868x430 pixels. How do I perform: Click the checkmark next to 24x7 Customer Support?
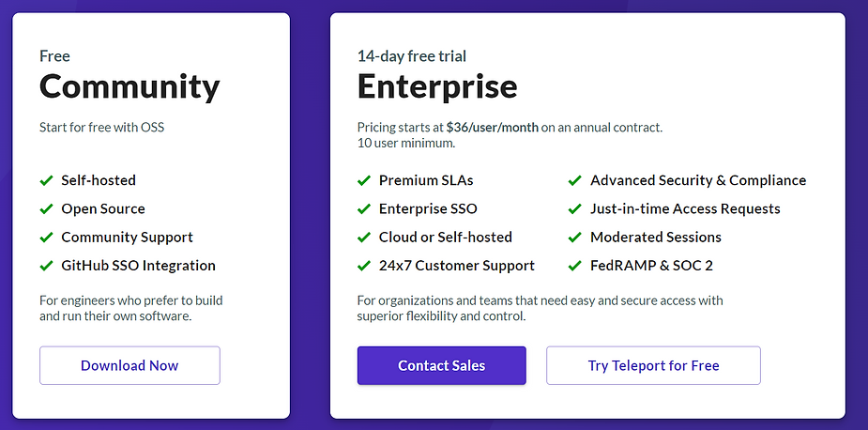[364, 266]
